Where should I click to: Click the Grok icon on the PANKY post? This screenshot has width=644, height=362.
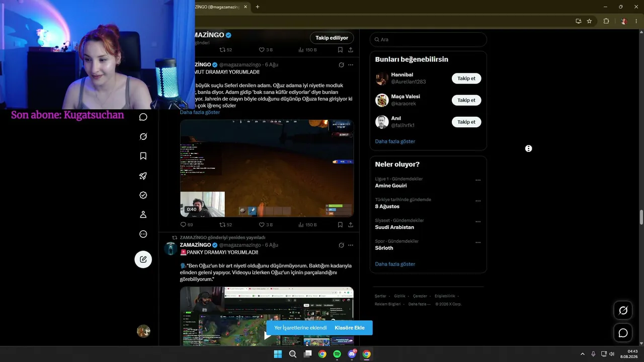(341, 245)
